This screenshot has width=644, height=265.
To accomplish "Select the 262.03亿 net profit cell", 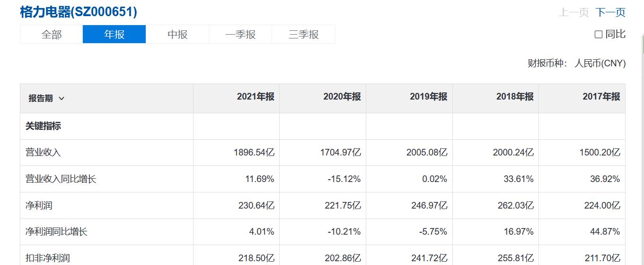I will coord(495,206).
